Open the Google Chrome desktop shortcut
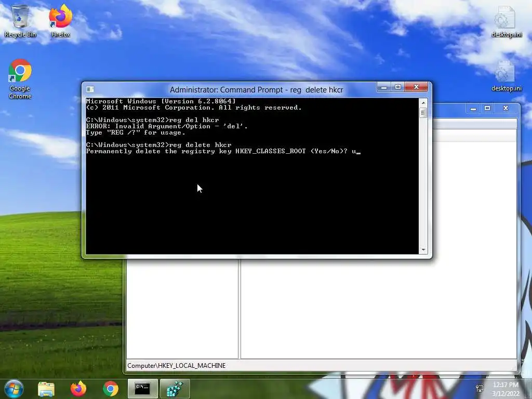This screenshot has width=532, height=399. tap(20, 79)
